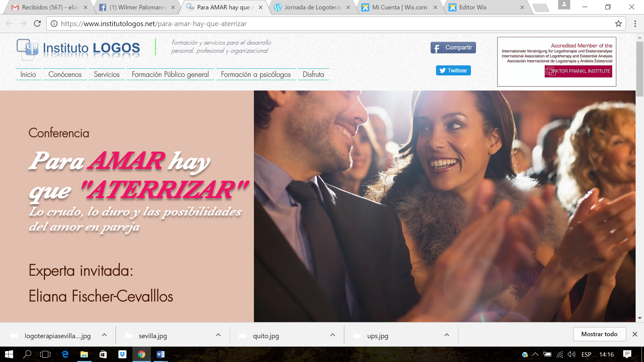Viewport: 644px width, 362px height.
Task: Click the vertical scrollbar thumb
Action: point(640,69)
